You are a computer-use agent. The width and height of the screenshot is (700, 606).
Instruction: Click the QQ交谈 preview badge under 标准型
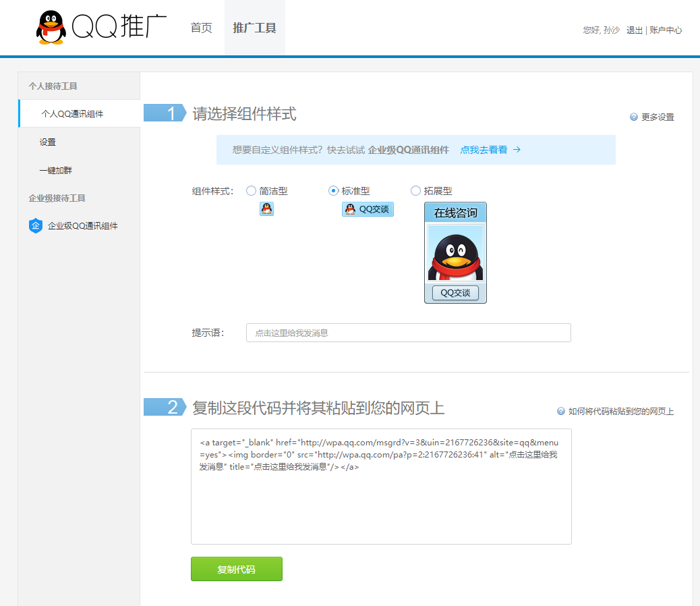(368, 209)
